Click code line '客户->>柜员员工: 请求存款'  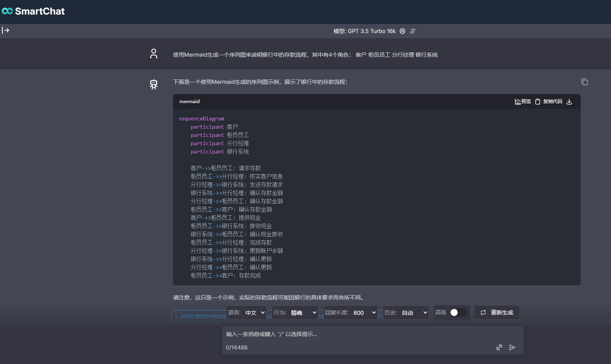coord(226,168)
